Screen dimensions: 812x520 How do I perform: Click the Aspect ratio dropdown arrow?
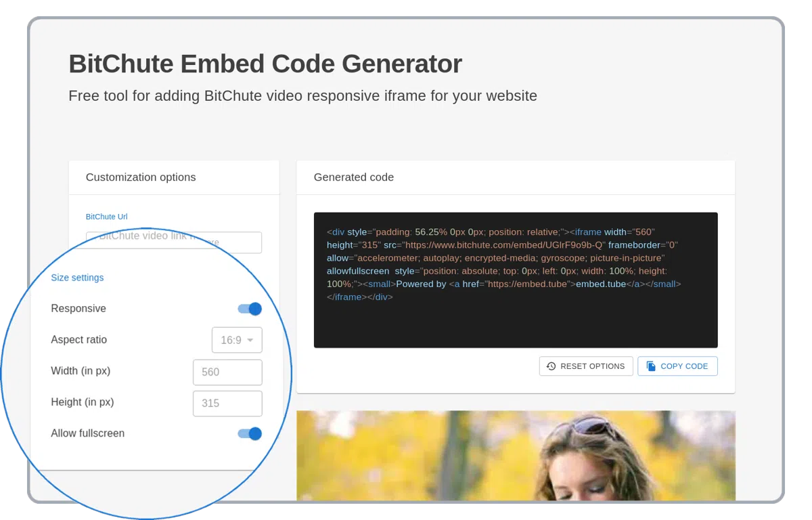pos(250,340)
